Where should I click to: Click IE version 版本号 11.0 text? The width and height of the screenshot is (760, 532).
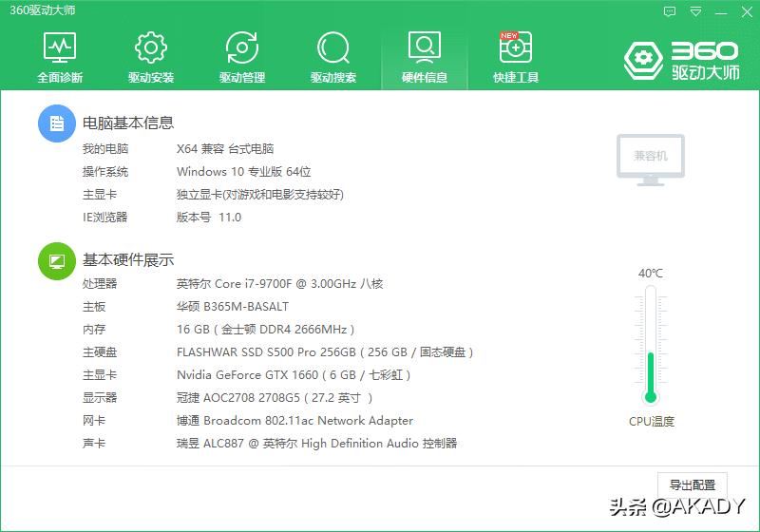pos(209,217)
